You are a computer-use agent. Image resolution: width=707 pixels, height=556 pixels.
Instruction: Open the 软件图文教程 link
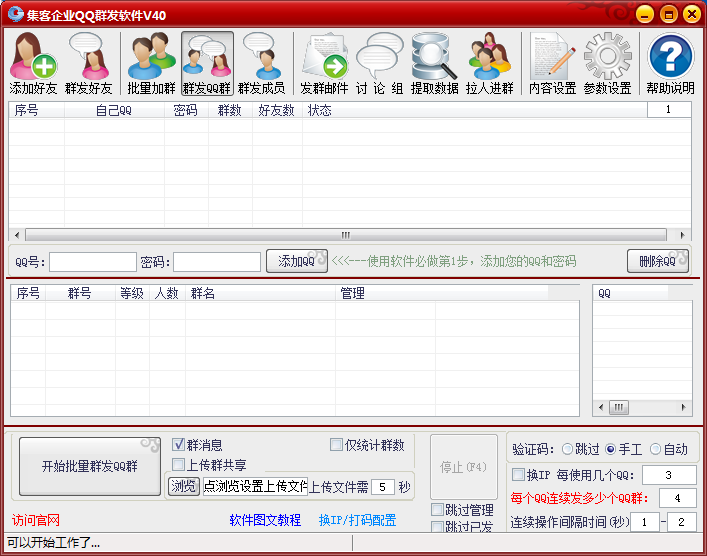[x=265, y=520]
